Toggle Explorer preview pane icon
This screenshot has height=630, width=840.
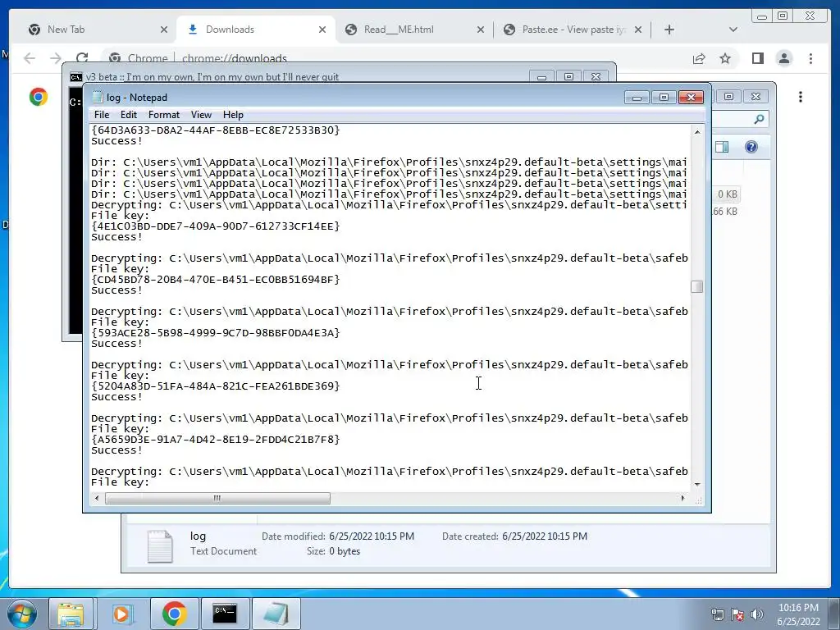point(722,147)
